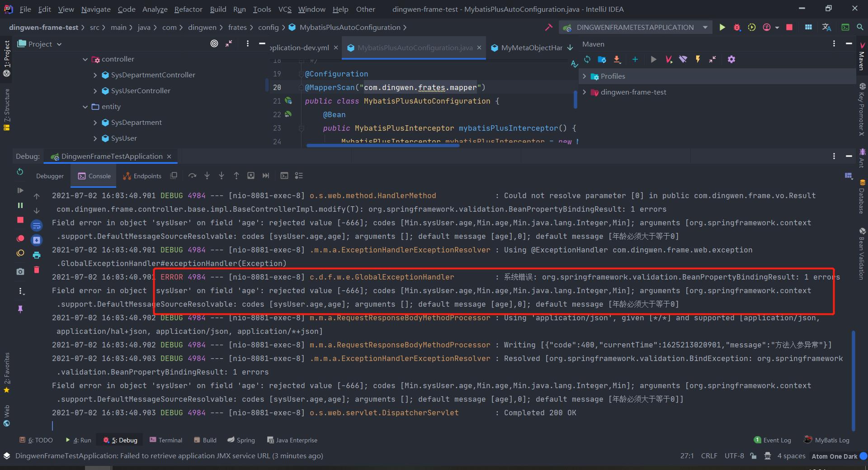The height and width of the screenshot is (470, 868).
Task: Expand SysUserController node
Action: click(x=95, y=91)
